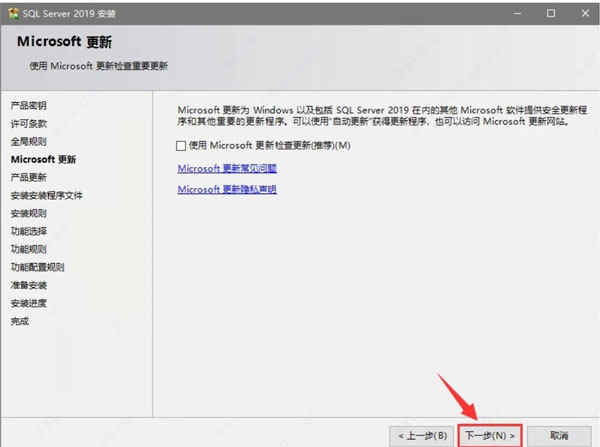
Task: Select the 产品更新 step in the sidebar
Action: (x=29, y=177)
